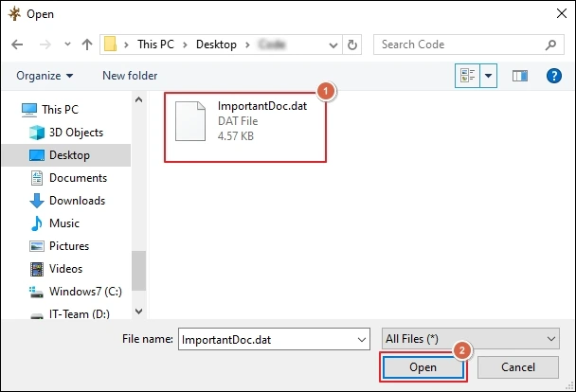This screenshot has height=392, width=576.
Task: Open Downloads in the sidebar
Action: pyautogui.click(x=77, y=201)
